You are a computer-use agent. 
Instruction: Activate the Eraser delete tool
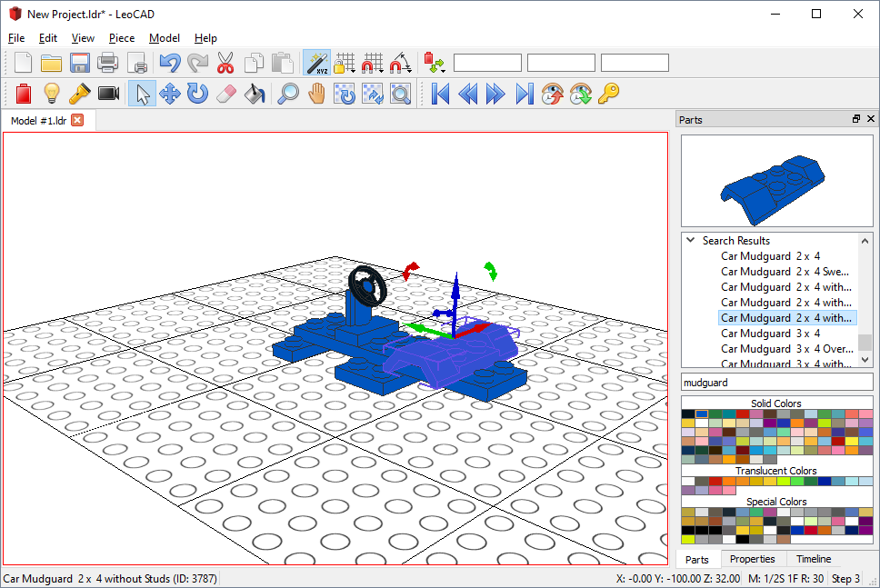pos(226,94)
